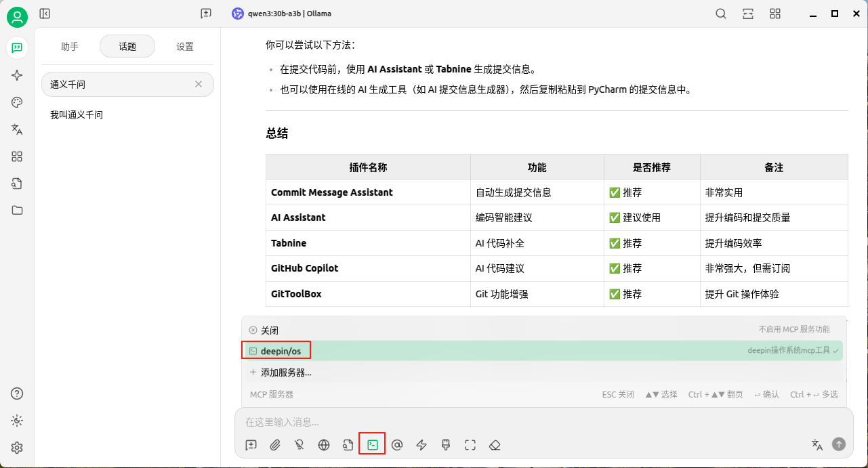The height and width of the screenshot is (468, 868).
Task: Open the mini apps grid in sidebar
Action: 17,156
